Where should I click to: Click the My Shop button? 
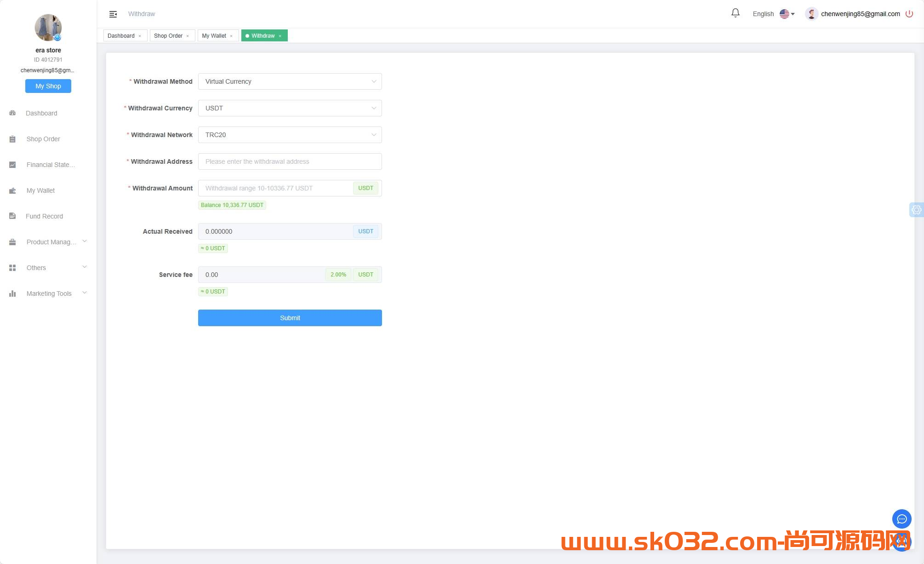(x=48, y=86)
